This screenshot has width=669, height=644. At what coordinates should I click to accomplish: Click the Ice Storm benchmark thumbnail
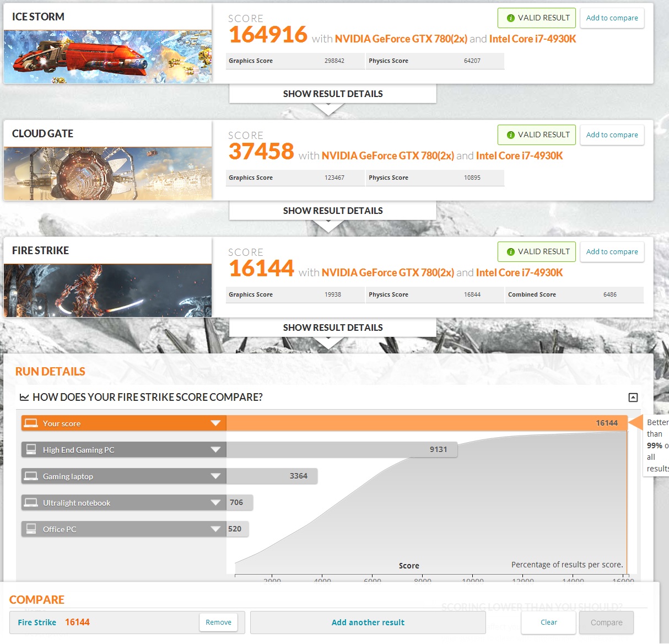click(x=108, y=56)
